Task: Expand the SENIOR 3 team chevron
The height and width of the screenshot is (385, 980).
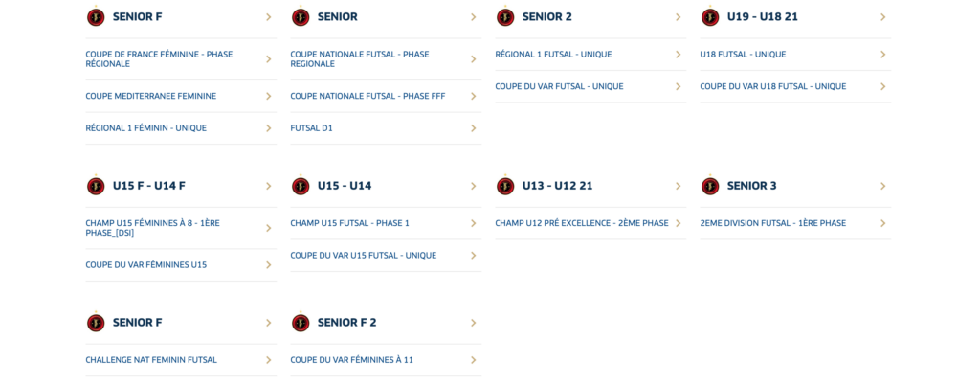Action: coord(882,186)
